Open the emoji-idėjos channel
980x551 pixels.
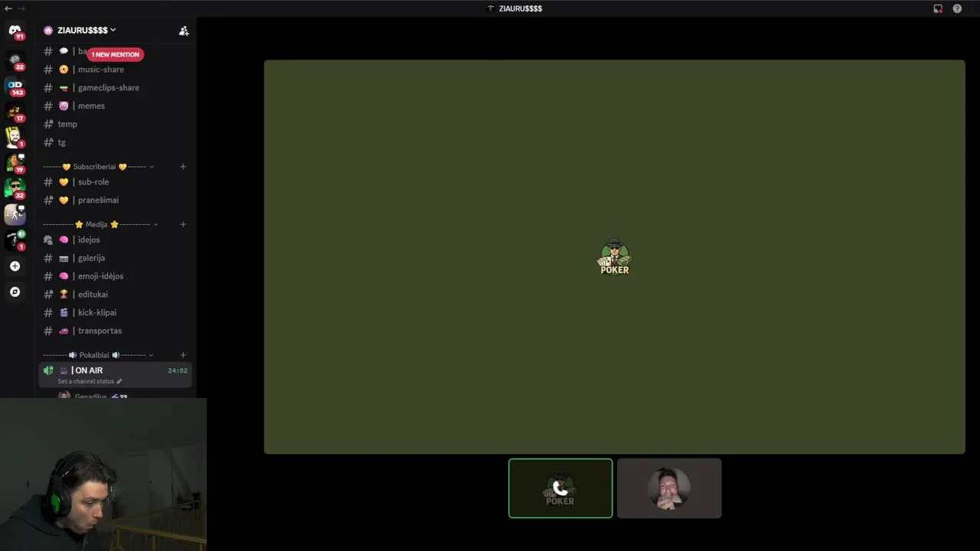pos(115,276)
